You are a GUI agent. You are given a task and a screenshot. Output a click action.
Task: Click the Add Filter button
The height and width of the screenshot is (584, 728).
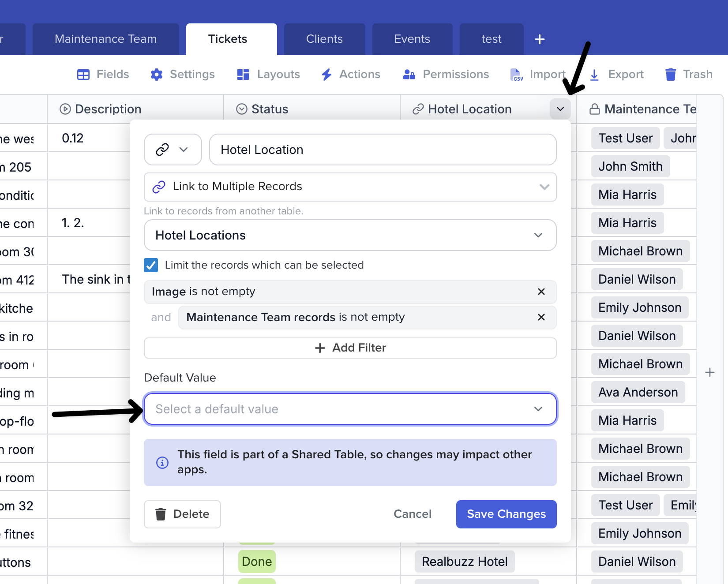350,348
